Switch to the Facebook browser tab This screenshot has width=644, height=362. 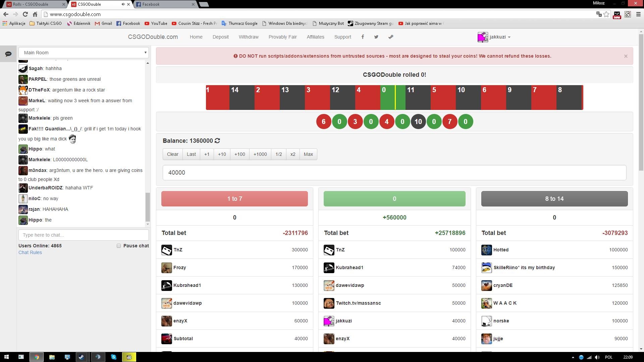point(164,4)
